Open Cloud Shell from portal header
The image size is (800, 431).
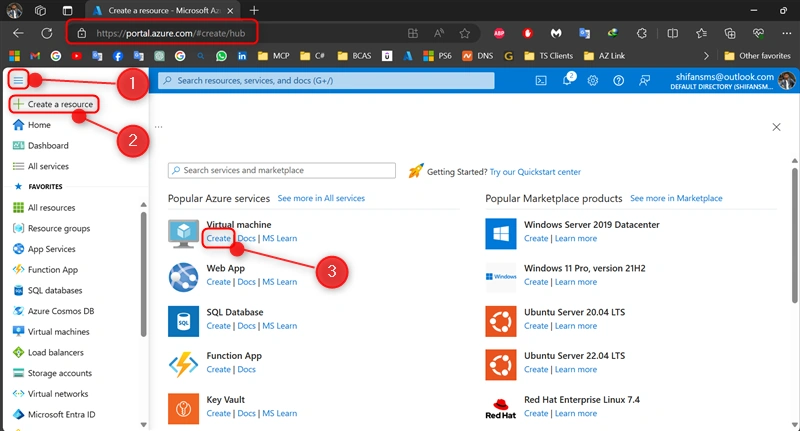pos(541,81)
